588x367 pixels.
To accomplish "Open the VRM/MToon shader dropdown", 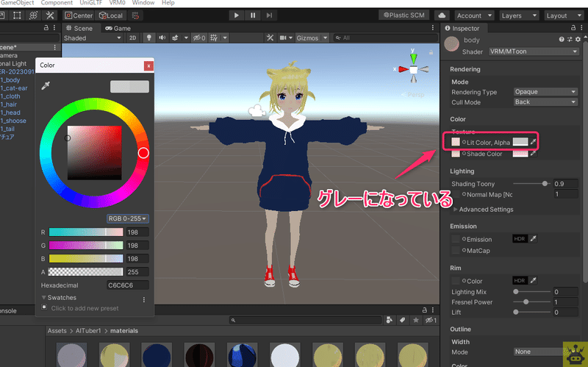I will (534, 51).
